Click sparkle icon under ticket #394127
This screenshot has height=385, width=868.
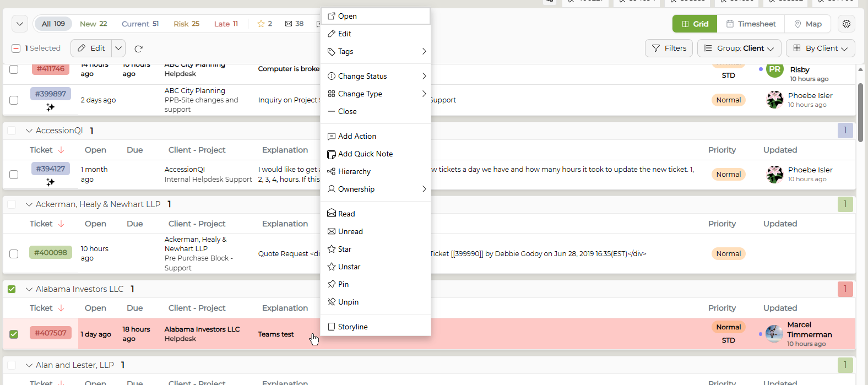tap(50, 182)
